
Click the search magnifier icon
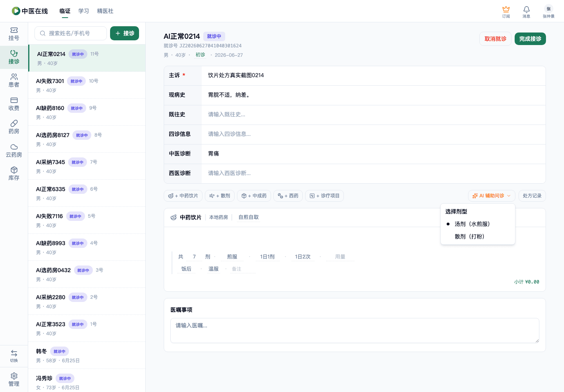coord(43,33)
